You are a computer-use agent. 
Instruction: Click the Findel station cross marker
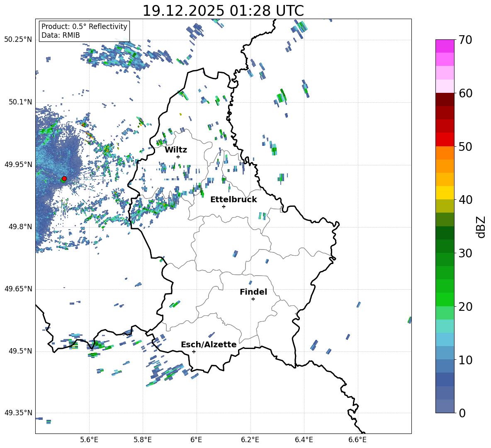253,299
